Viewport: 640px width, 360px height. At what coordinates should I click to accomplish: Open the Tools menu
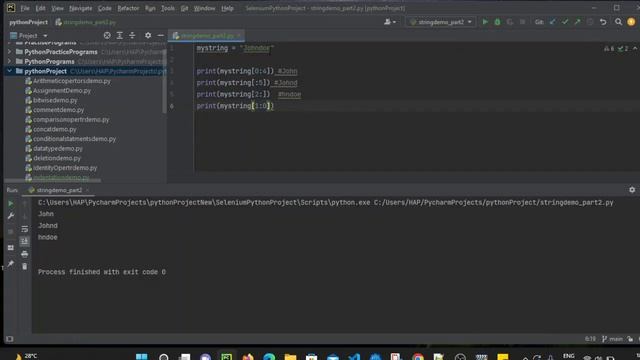pos(168,8)
